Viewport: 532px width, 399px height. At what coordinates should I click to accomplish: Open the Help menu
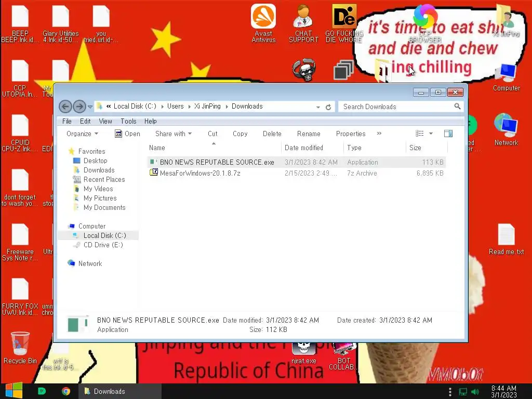(x=150, y=121)
